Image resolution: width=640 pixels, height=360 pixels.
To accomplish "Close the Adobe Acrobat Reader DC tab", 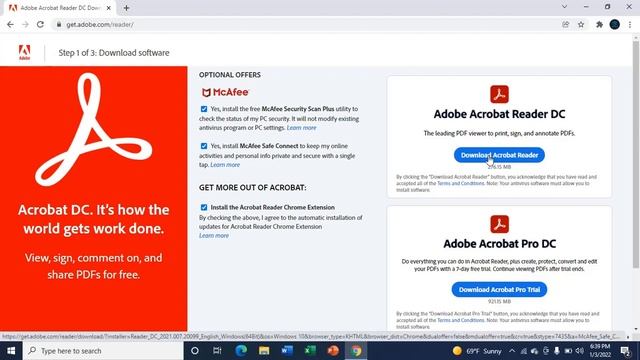I will click(109, 8).
